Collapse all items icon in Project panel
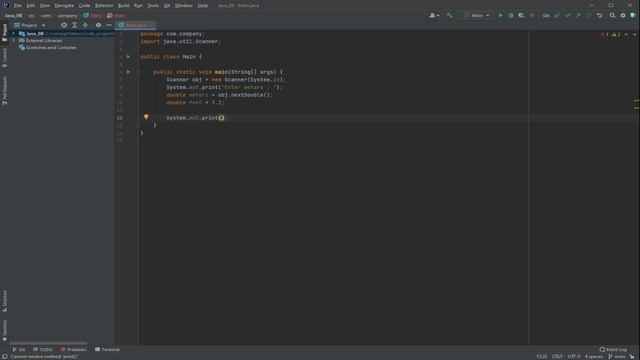Viewport: 640px width, 360px height. tap(85, 25)
